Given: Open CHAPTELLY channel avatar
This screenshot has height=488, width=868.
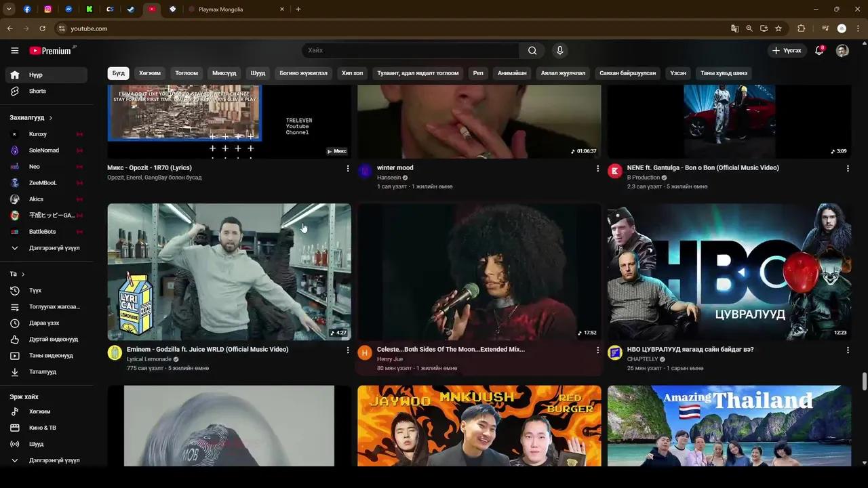Looking at the screenshot, I should pos(615,352).
